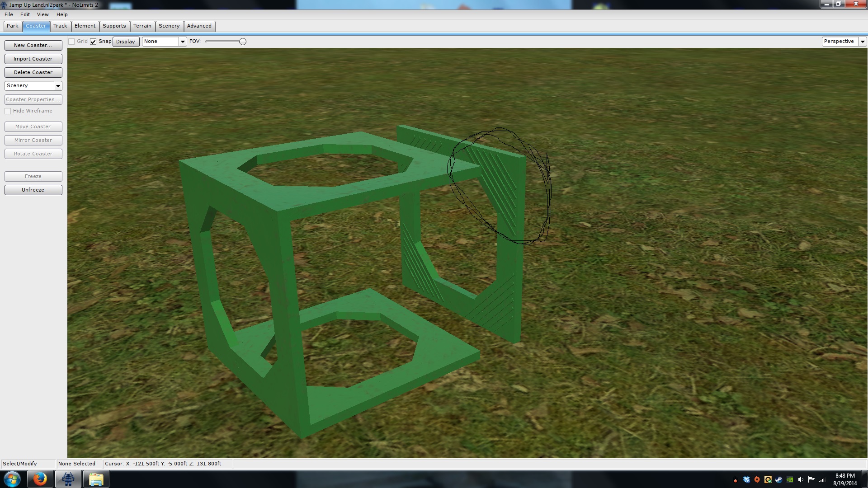Click the NVIDIA tray icon
The width and height of the screenshot is (868, 488).
[790, 479]
